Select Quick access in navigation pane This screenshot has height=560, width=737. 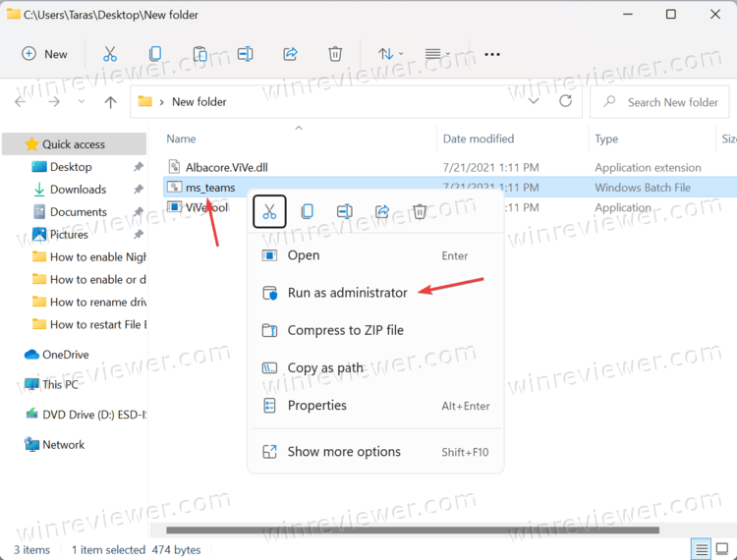pos(75,144)
